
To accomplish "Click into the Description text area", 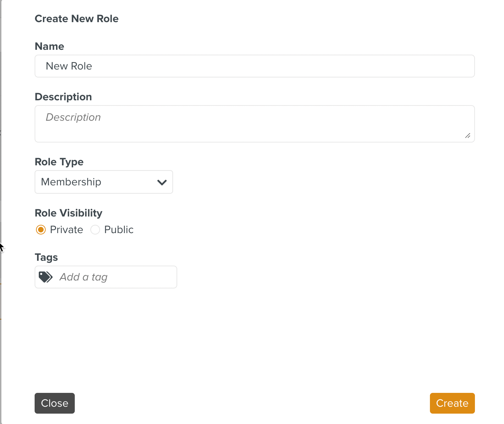I will coord(254,124).
